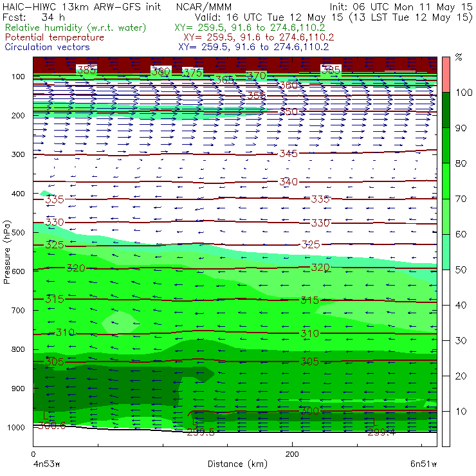Click the "Fcst: 34 h" forecast label
Viewport: 476px width, 476px height.
[x=33, y=17]
